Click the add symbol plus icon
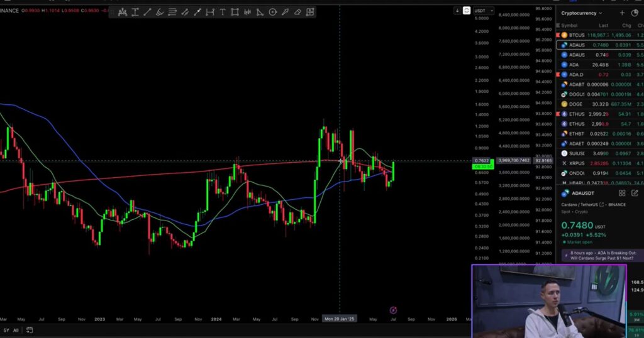The height and width of the screenshot is (338, 644). [x=622, y=13]
